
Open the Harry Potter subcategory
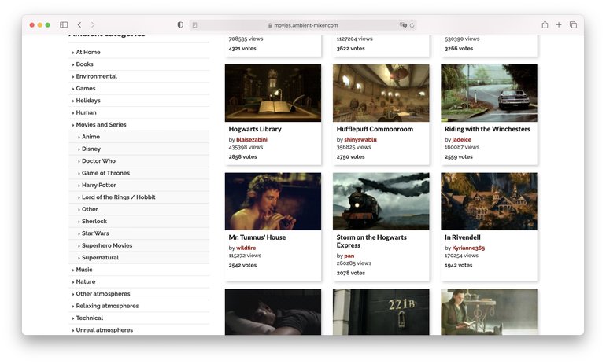click(98, 186)
